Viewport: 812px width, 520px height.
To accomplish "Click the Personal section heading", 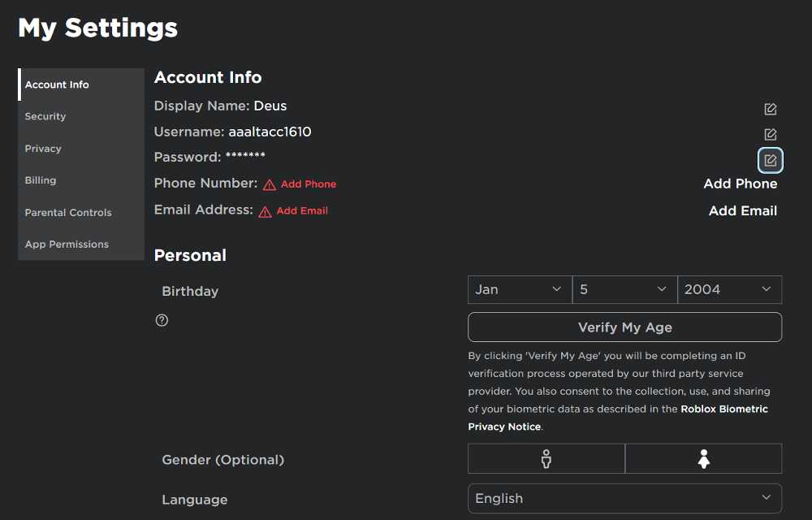I will click(190, 255).
